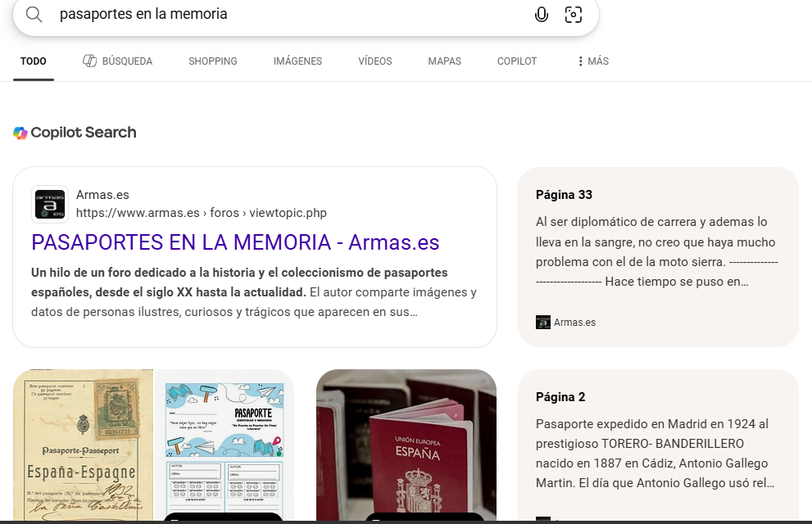Go to the IMÁGENES tab

(x=297, y=61)
